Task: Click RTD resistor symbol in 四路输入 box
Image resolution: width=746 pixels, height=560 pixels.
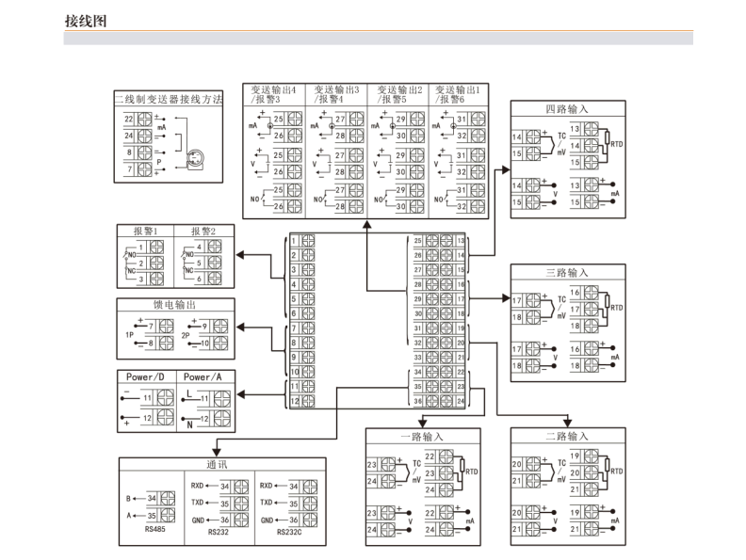Action: click(606, 144)
